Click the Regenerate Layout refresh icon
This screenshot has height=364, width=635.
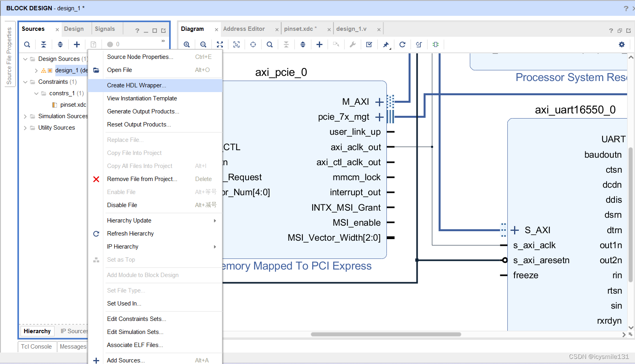tap(402, 44)
